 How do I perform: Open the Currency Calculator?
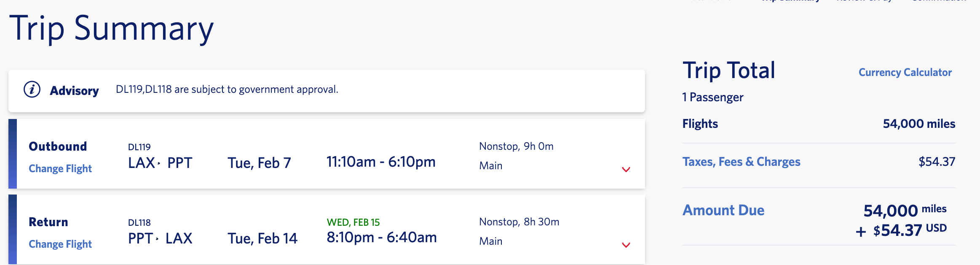905,73
